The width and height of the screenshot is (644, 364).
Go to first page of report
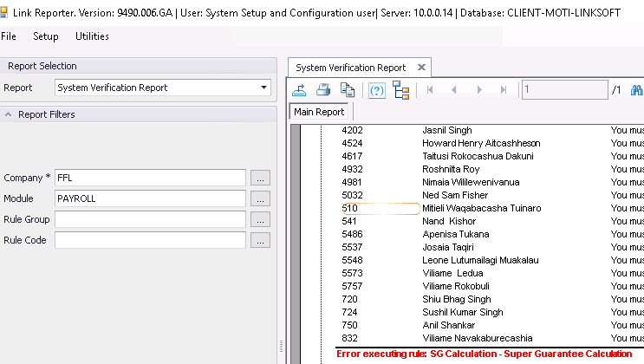pos(430,89)
